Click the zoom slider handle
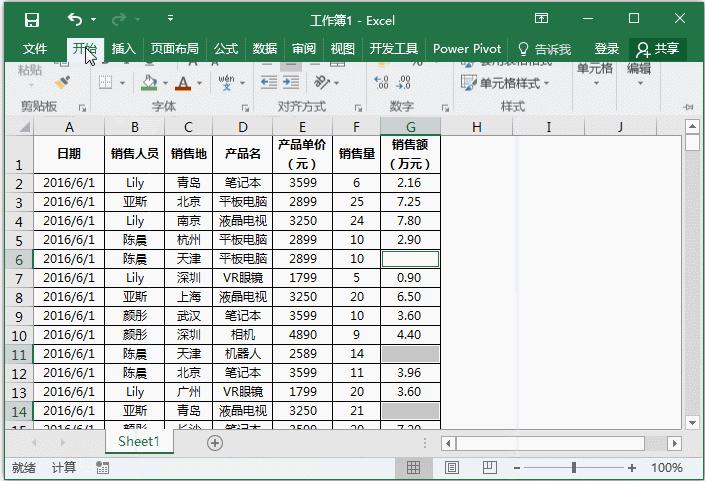The image size is (705, 481). coord(574,468)
